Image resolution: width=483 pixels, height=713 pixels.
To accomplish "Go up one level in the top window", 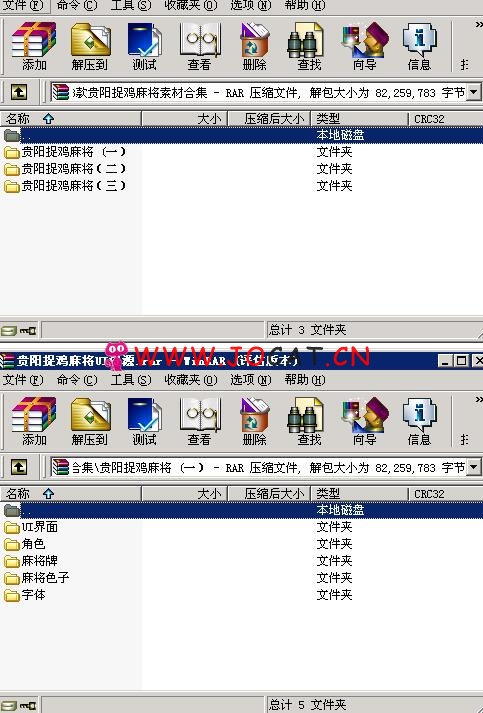I will [19, 92].
